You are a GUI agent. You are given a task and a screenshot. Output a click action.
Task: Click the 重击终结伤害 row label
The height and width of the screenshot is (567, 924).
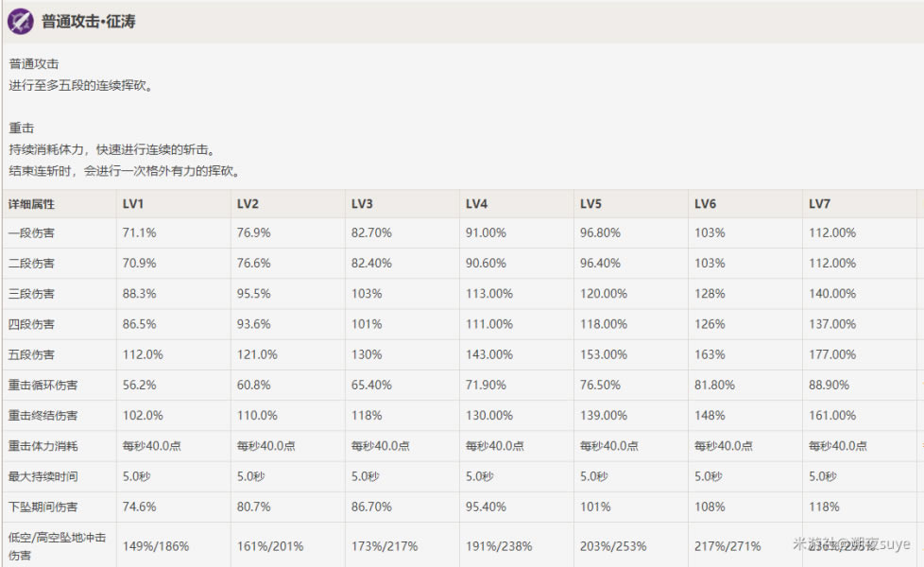43,416
